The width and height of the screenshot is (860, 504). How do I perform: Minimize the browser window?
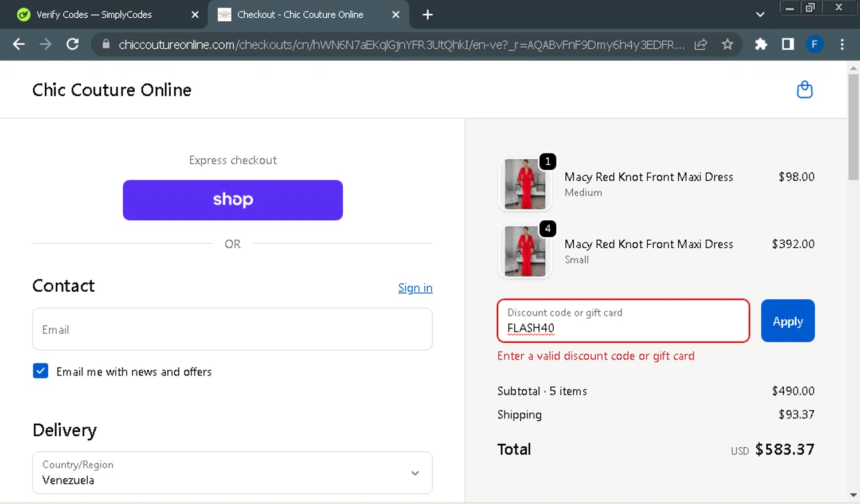(x=789, y=7)
